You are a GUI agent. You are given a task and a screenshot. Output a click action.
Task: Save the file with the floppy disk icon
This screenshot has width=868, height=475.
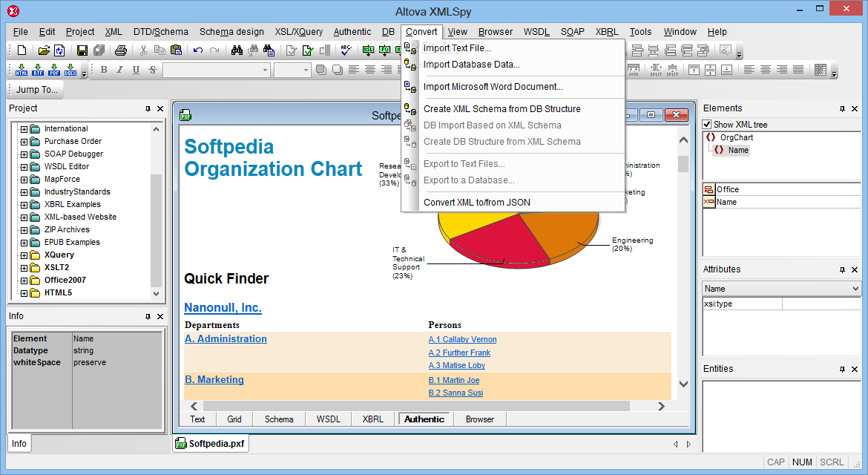pyautogui.click(x=82, y=50)
